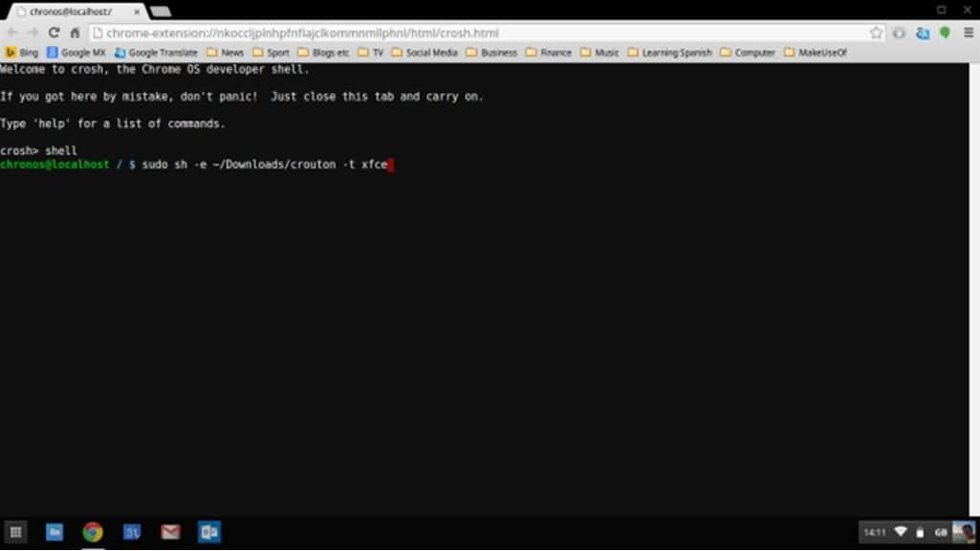Screen dimensions: 980x551
Task: Switch to the chronos@localhost tab
Action: (x=72, y=11)
